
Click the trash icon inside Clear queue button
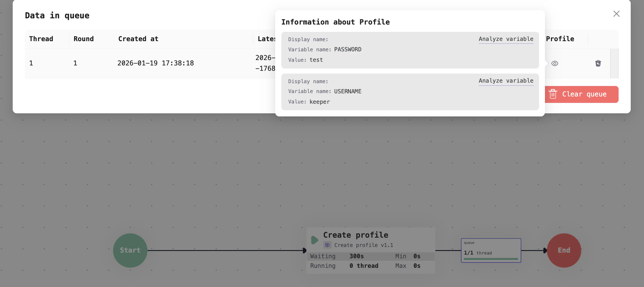point(553,94)
